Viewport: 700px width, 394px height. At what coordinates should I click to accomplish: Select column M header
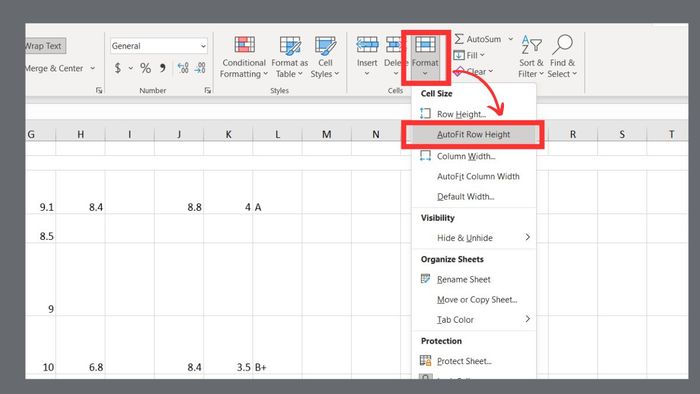(x=327, y=134)
